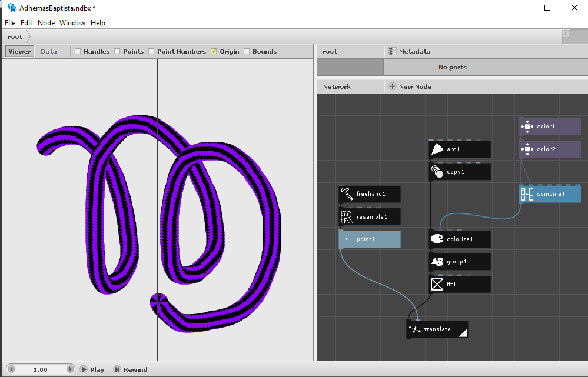588x377 pixels.
Task: Click the point1 node icon
Action: (347, 239)
